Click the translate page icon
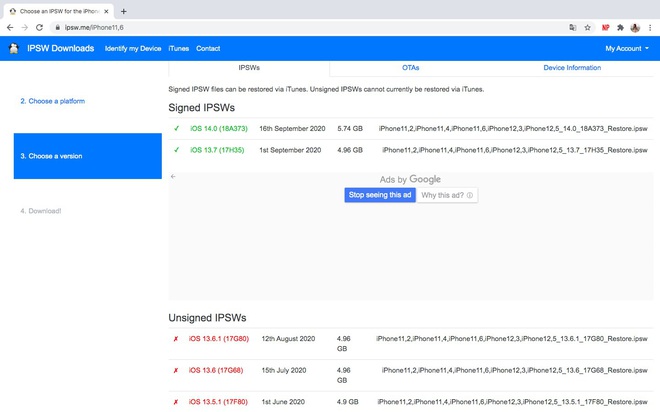Viewport: 660px width, 412px height. point(572,27)
